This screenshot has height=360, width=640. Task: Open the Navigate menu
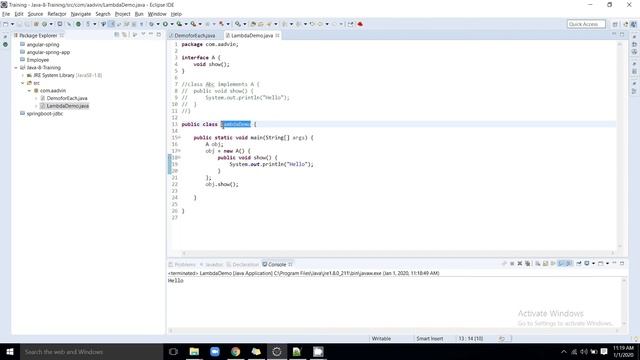tap(81, 14)
